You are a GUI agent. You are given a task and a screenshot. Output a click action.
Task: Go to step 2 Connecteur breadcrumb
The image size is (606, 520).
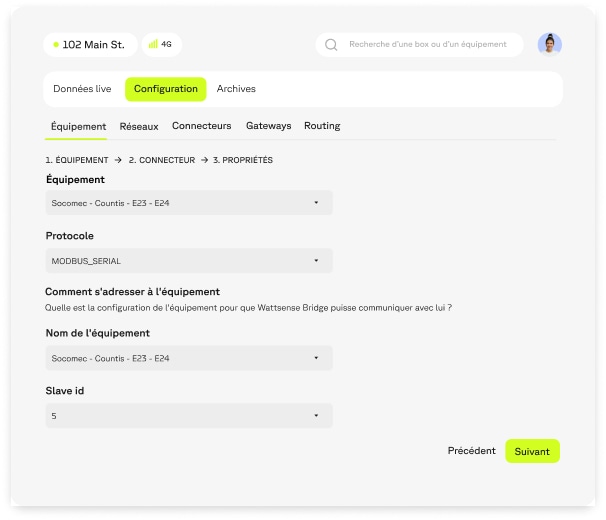pos(162,160)
